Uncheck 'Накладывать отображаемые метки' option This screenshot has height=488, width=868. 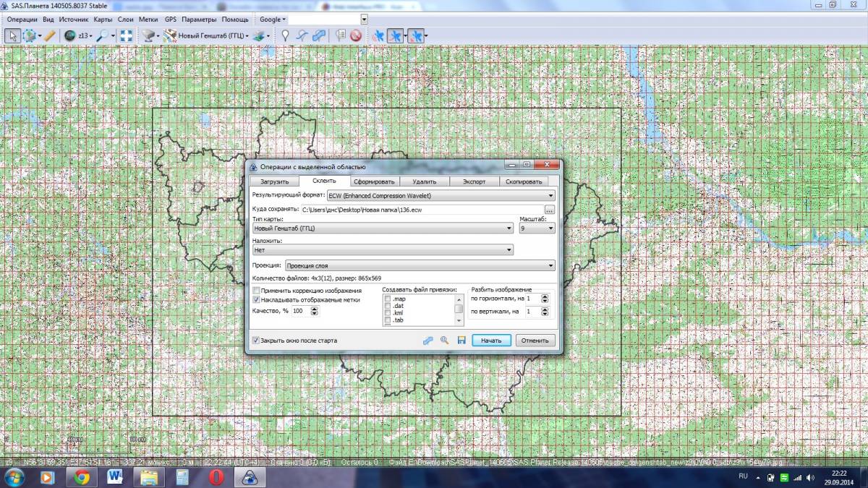255,299
